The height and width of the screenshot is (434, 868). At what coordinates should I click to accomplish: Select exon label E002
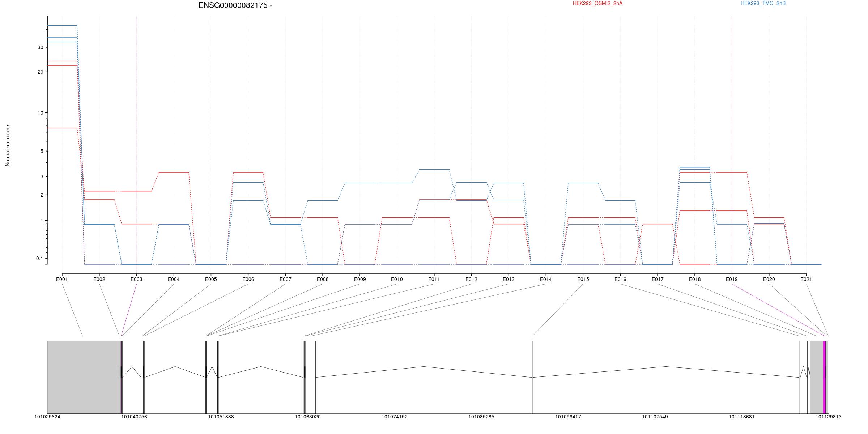(99, 279)
